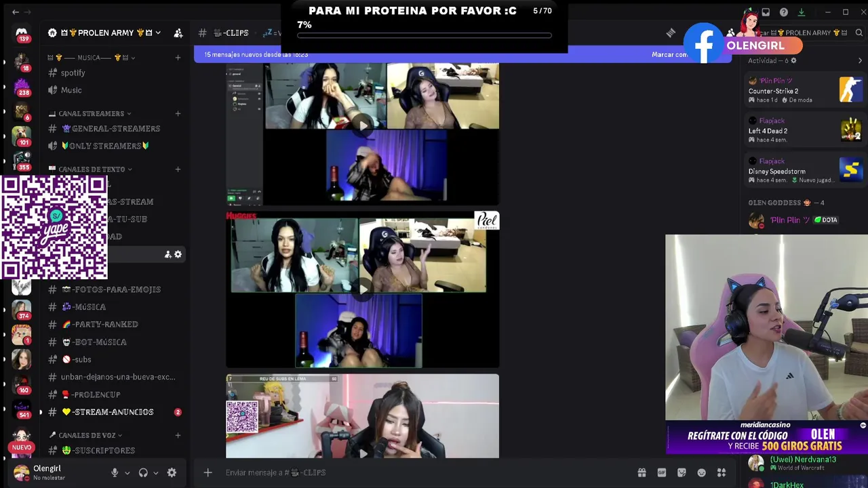Open the PROLENCUP channel
Screen dimensions: 868x488
click(x=114, y=394)
